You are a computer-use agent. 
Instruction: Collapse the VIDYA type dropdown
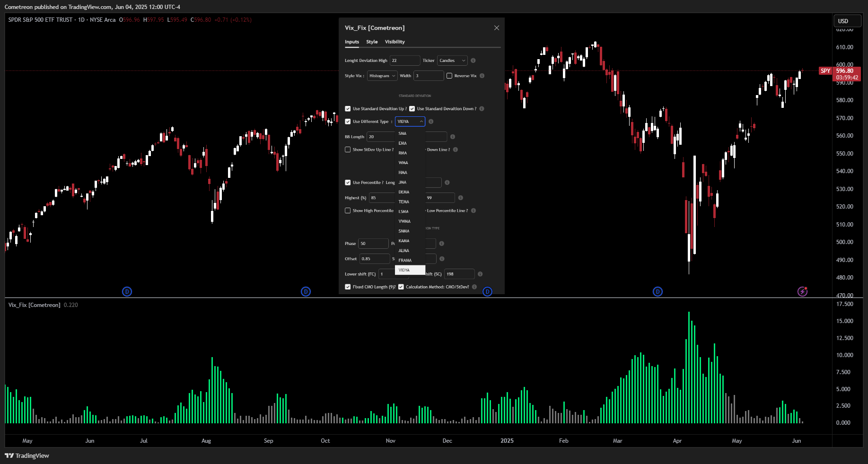[410, 122]
